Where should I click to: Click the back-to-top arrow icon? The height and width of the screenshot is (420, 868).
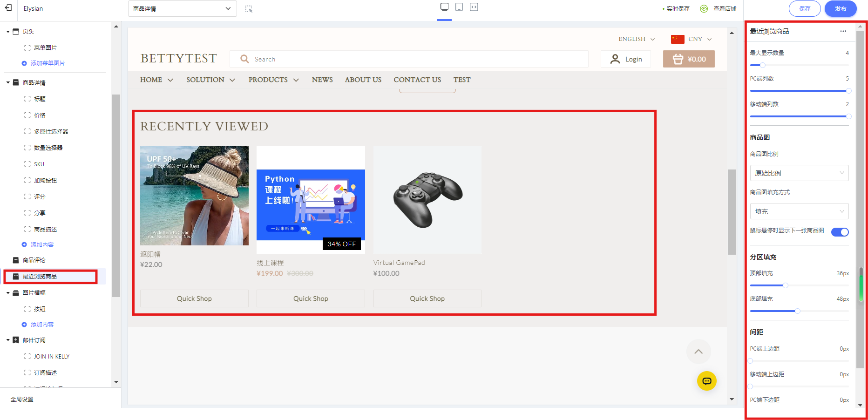698,352
